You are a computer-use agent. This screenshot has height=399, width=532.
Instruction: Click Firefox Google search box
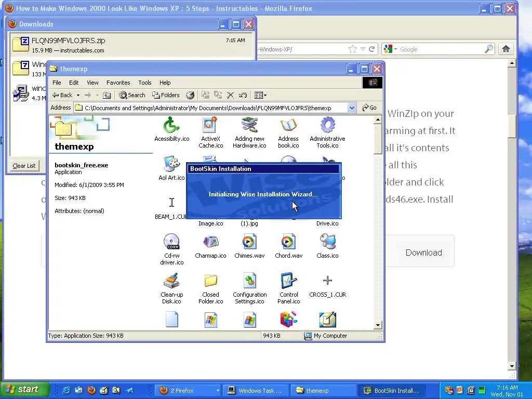(x=441, y=49)
